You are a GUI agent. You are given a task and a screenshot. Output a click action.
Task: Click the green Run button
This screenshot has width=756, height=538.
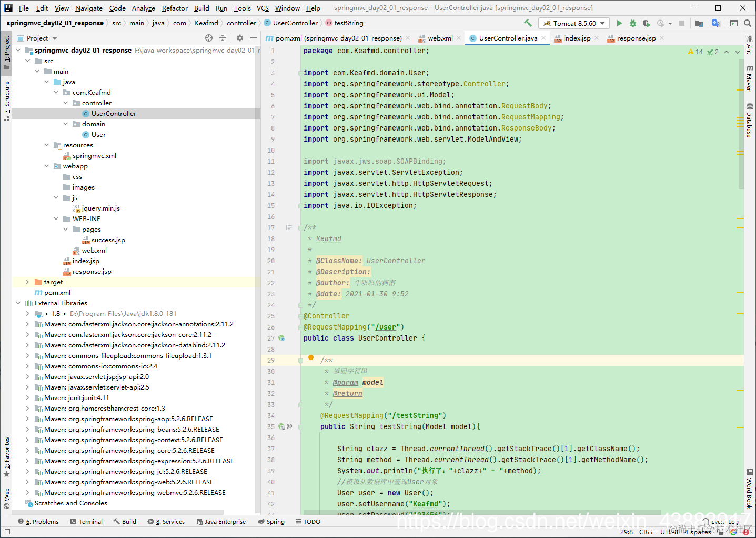(x=619, y=23)
